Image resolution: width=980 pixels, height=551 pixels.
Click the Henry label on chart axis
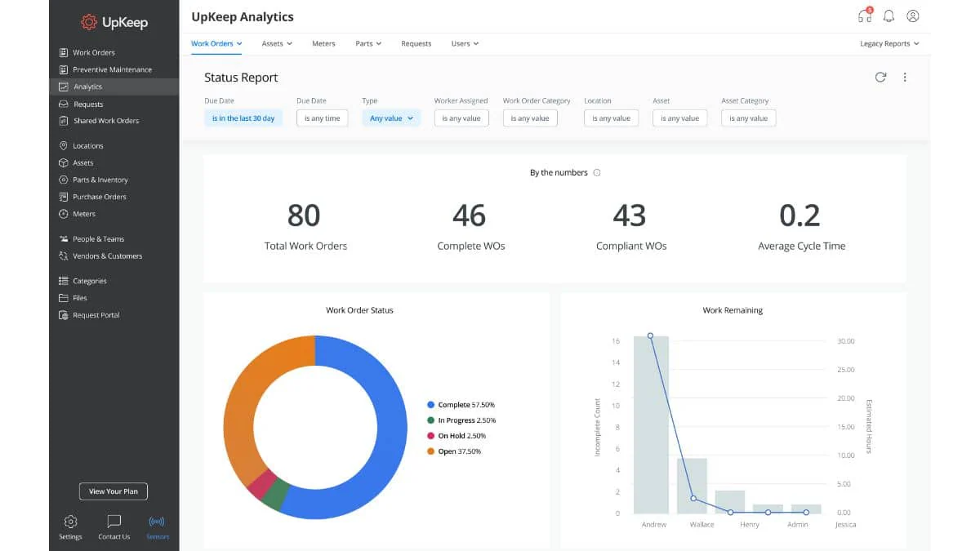pos(750,525)
